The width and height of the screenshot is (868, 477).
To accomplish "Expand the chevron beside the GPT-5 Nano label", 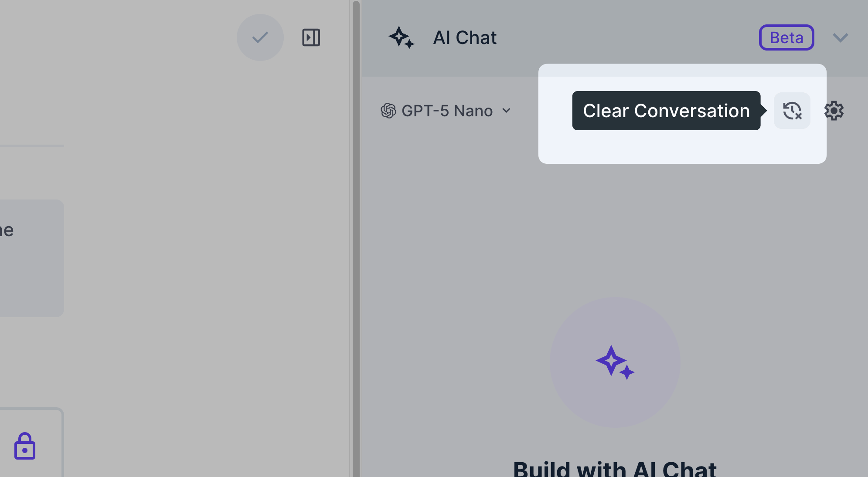I will pyautogui.click(x=506, y=111).
